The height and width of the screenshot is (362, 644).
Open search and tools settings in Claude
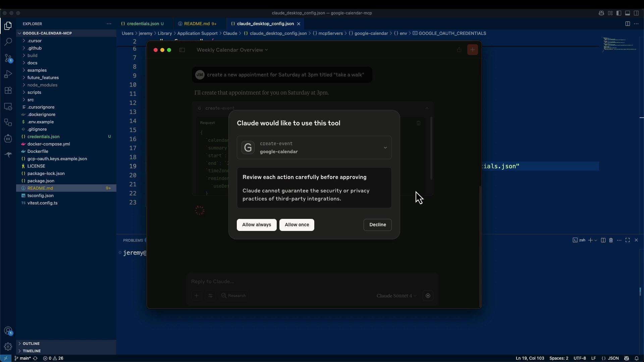(210, 296)
